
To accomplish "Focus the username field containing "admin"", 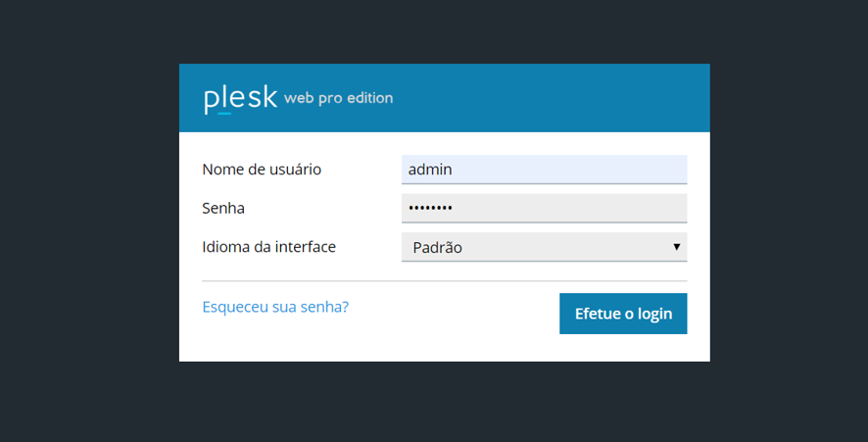I will coord(544,170).
